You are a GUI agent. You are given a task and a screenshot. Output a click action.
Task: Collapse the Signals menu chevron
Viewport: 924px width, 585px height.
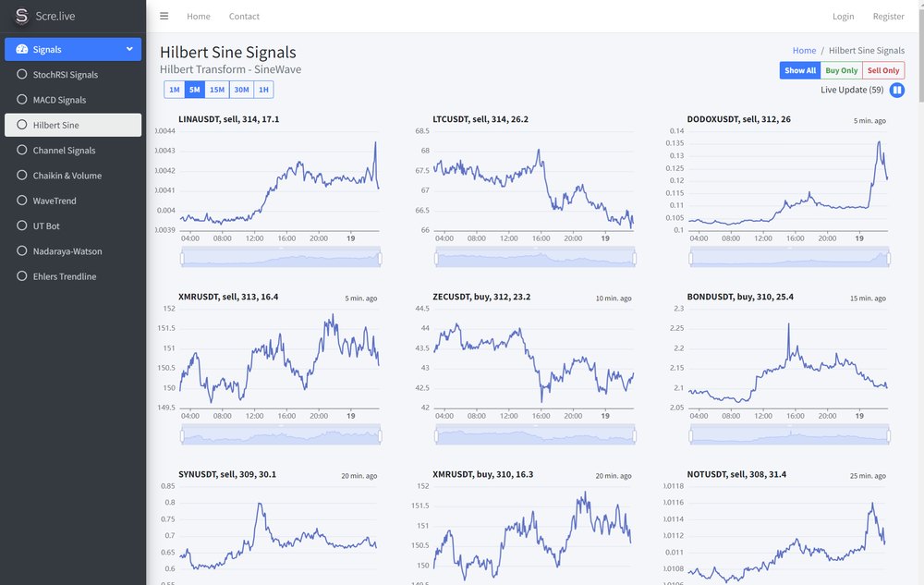point(129,49)
